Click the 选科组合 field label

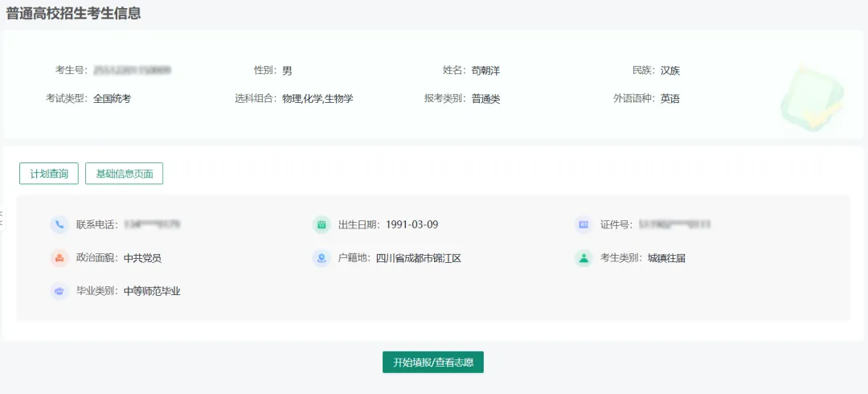(254, 99)
